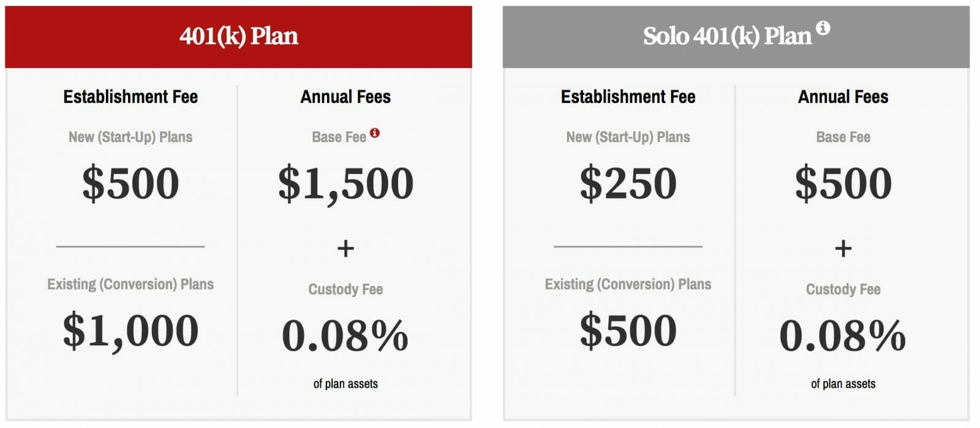Click the info icon beside Solo 401(k) Plan
The width and height of the screenshot is (980, 428).
click(x=823, y=28)
